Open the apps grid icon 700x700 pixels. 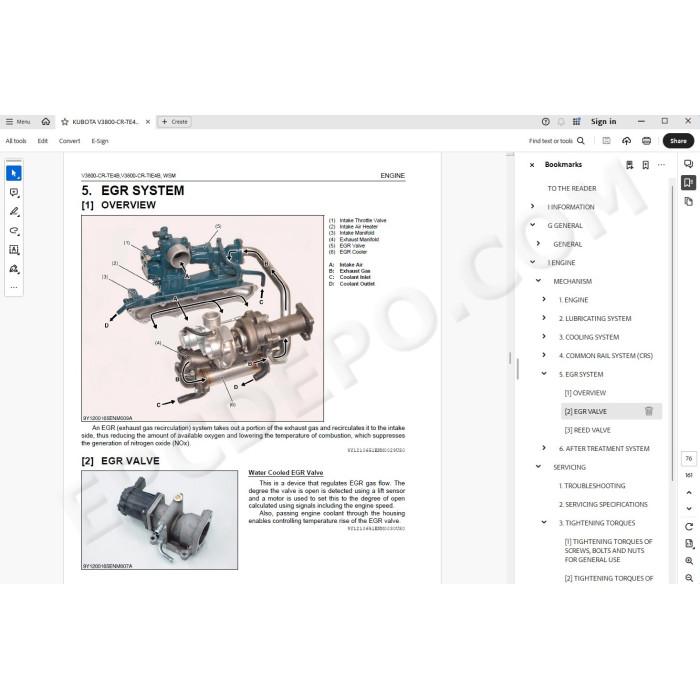[x=576, y=121]
